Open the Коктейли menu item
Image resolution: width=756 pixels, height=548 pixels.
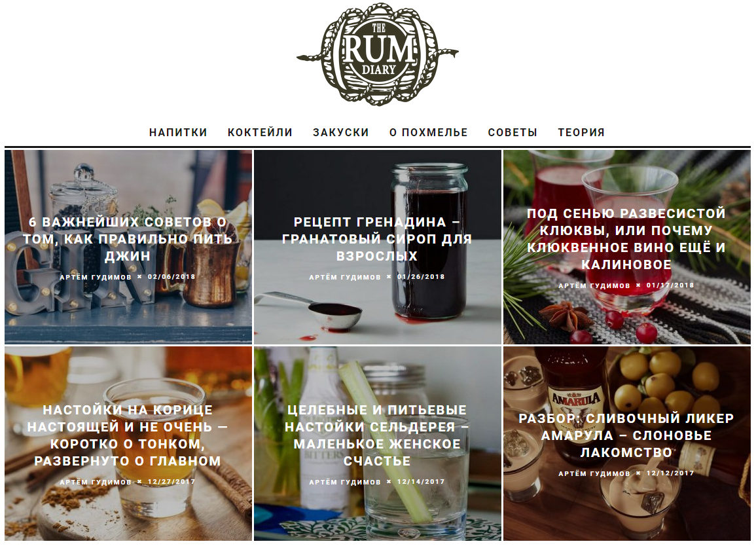[260, 132]
